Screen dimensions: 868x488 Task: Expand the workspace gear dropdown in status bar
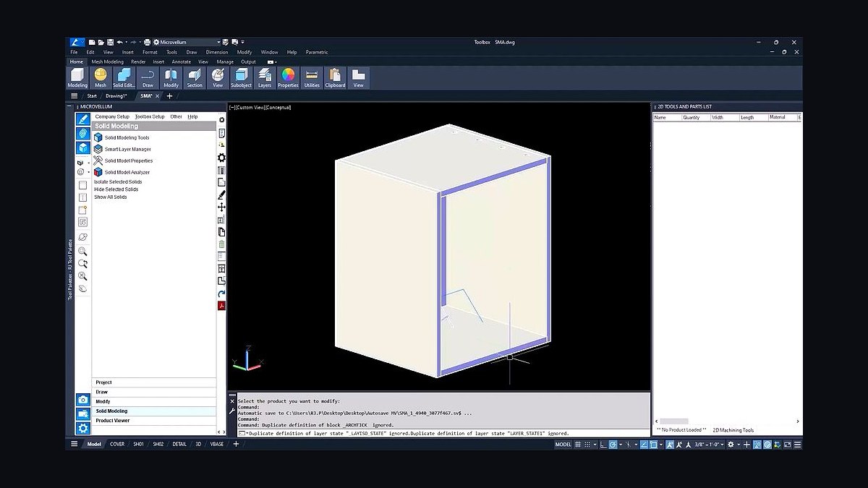click(x=739, y=445)
